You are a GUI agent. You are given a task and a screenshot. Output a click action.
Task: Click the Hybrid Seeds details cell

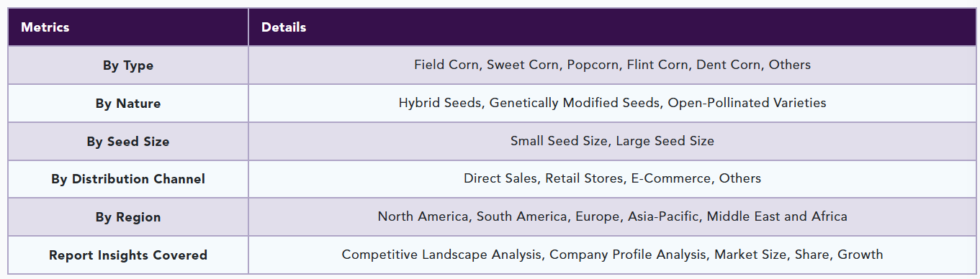pos(612,103)
